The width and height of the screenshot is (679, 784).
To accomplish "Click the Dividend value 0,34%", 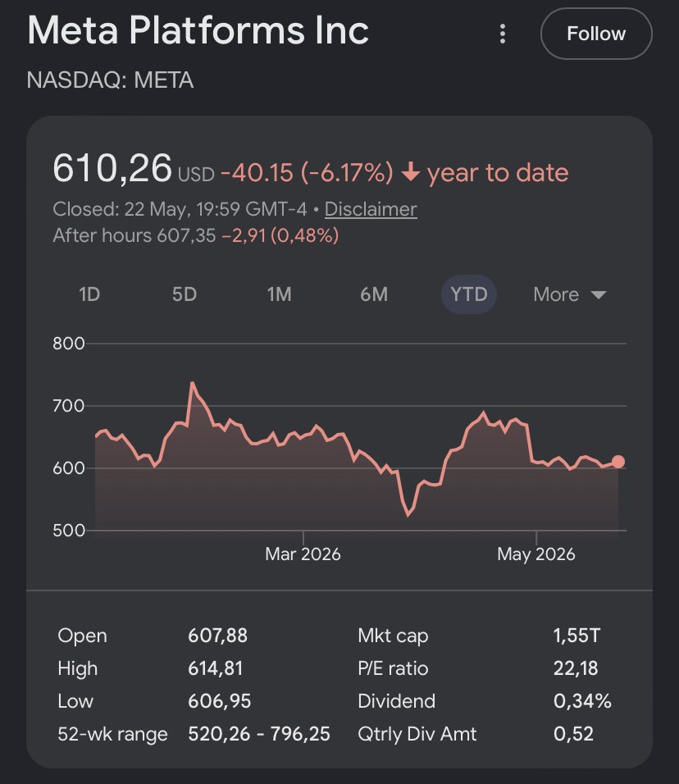I will pos(582,701).
